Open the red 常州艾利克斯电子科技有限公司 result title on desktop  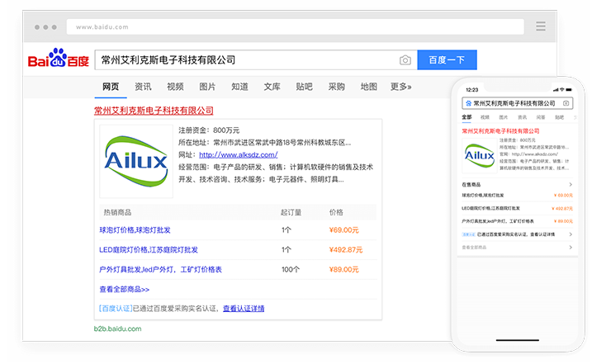pyautogui.click(x=154, y=111)
